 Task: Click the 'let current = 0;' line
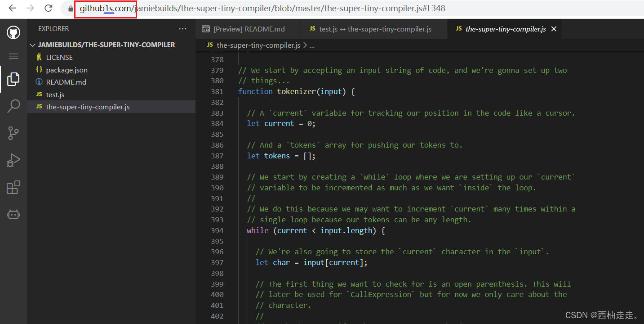click(x=281, y=123)
